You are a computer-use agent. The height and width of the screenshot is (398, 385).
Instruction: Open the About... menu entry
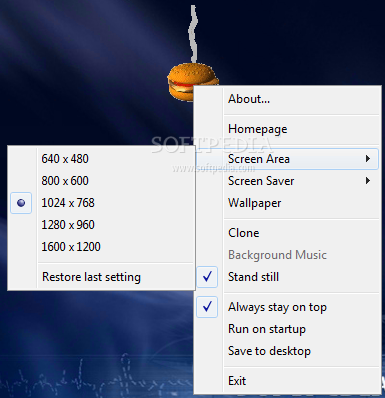pyautogui.click(x=287, y=99)
